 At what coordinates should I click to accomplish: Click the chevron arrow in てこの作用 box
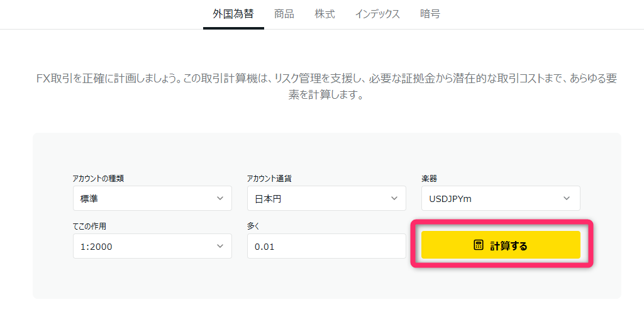click(x=220, y=246)
